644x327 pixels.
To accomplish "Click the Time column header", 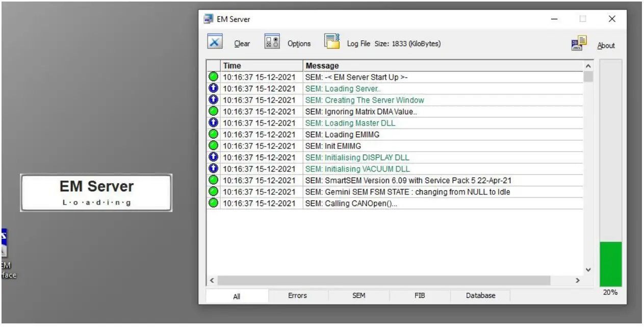I will pyautogui.click(x=232, y=66).
